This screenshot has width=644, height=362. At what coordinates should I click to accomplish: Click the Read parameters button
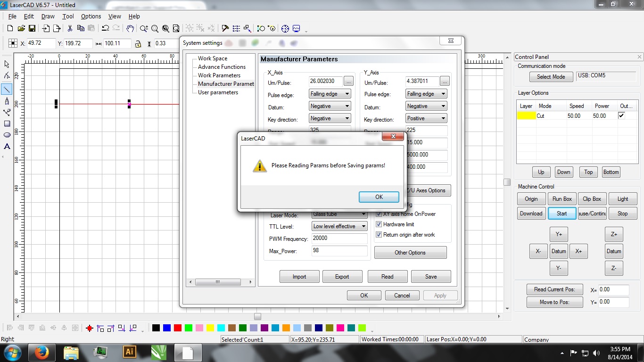coord(387,277)
